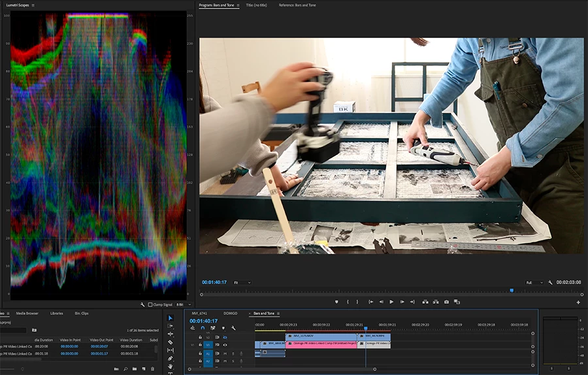Screen dimensions: 588x375
Task: Click Export Frame camera icon
Action: pos(446,302)
